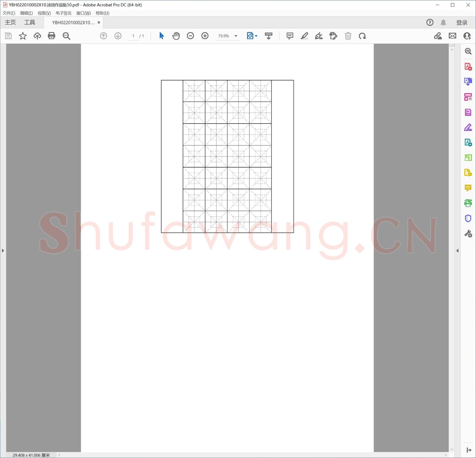476x458 pixels.
Task: Open the 电子签名 menu
Action: click(x=63, y=13)
